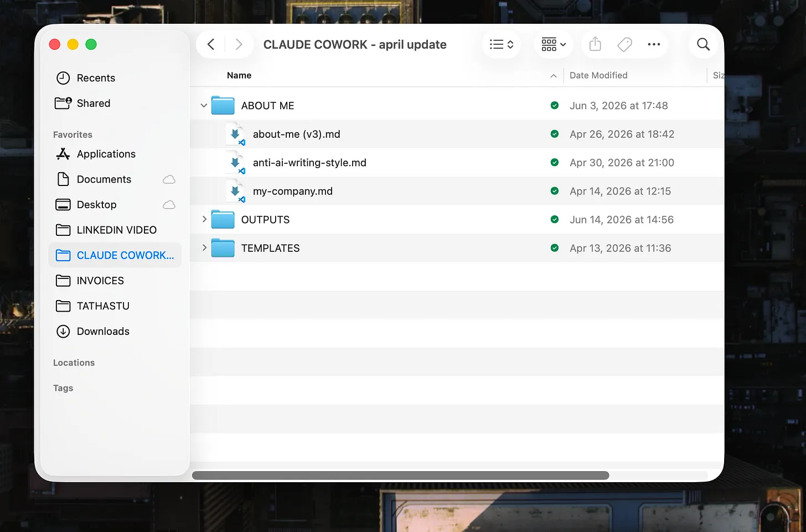Click the green sync status for about-me (v3).md
The image size is (806, 532).
(x=554, y=134)
